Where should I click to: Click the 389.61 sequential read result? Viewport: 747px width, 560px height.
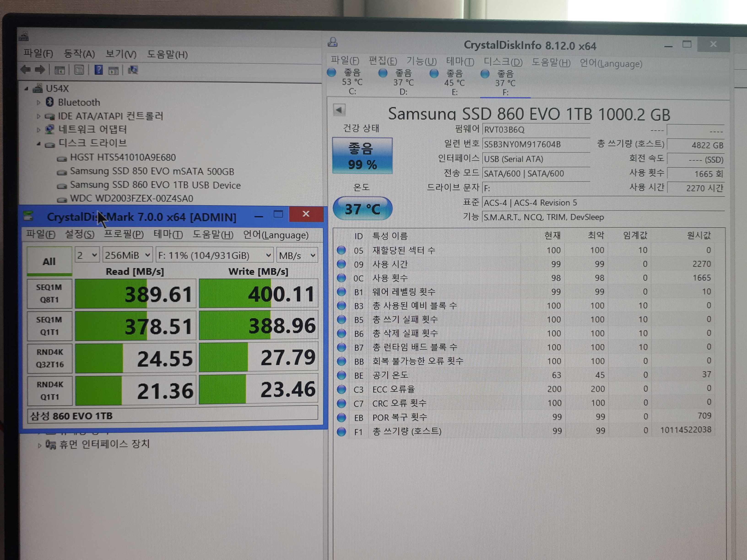(x=135, y=294)
